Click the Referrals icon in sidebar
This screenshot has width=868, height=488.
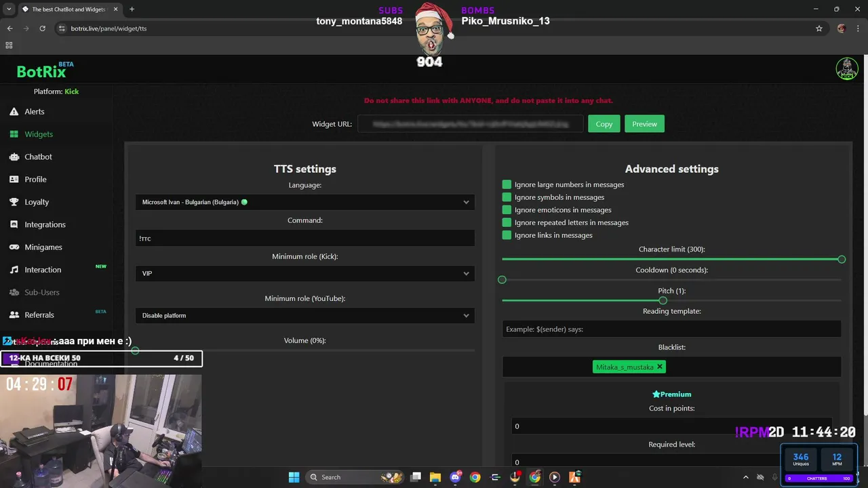click(x=14, y=315)
